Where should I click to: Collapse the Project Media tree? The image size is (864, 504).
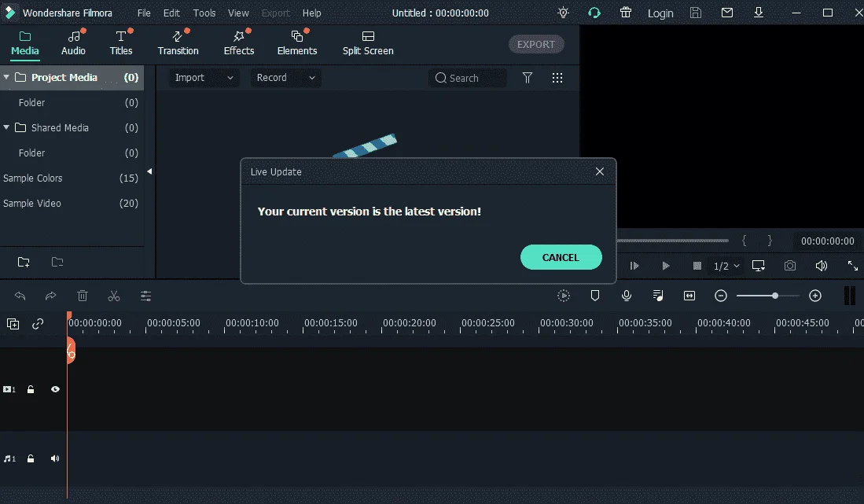coord(6,77)
